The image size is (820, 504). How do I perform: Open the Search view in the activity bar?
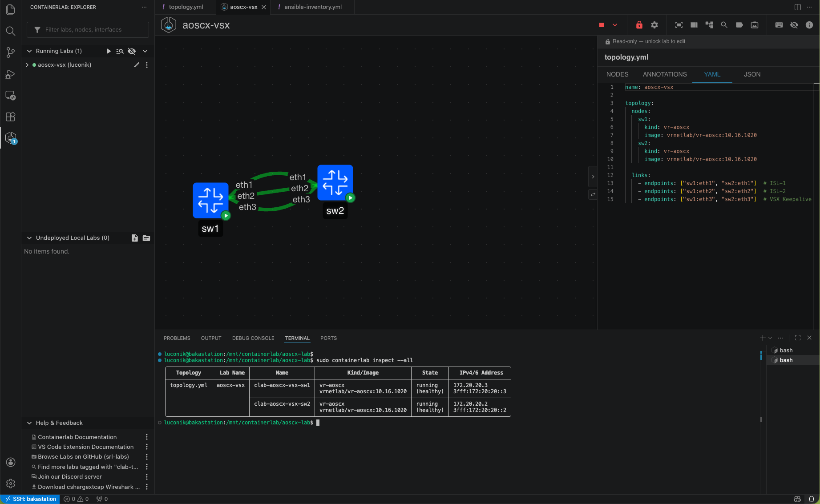pyautogui.click(x=10, y=31)
